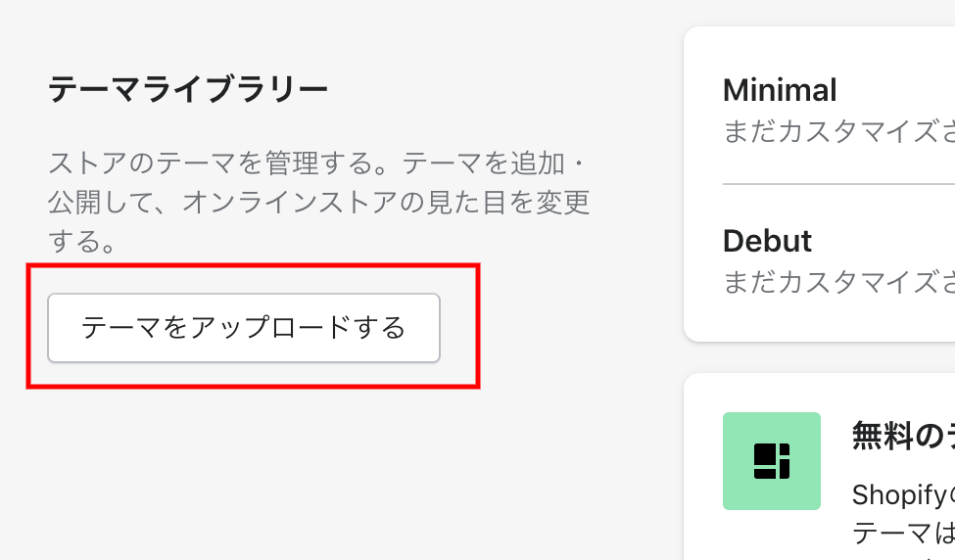Click the gap between the two white cards
Screen dimensions: 955x560
click(x=819, y=357)
